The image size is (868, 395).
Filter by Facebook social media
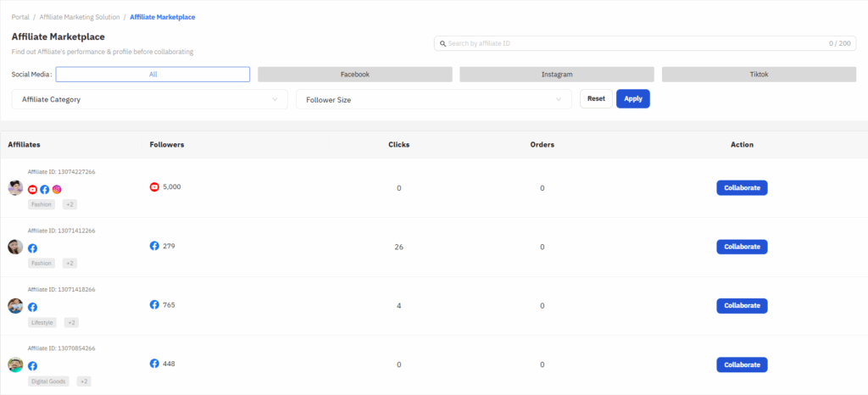(354, 75)
